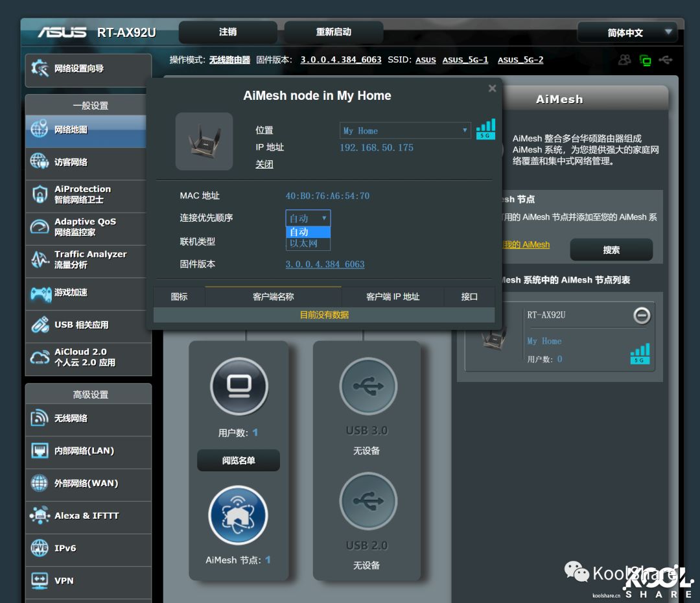Click the 外部网络(WAN) globe icon
Screen dimensions: 700x603
click(40, 483)
